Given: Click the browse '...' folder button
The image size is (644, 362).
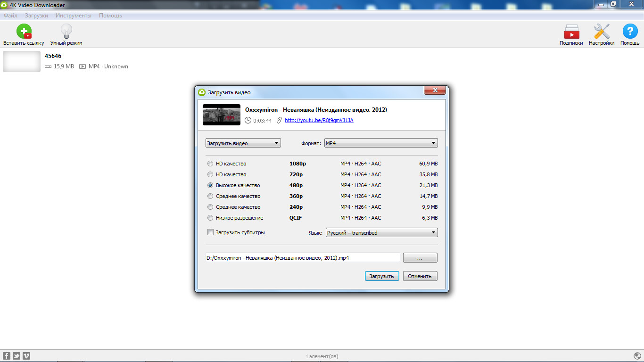Looking at the screenshot, I should coord(420,258).
